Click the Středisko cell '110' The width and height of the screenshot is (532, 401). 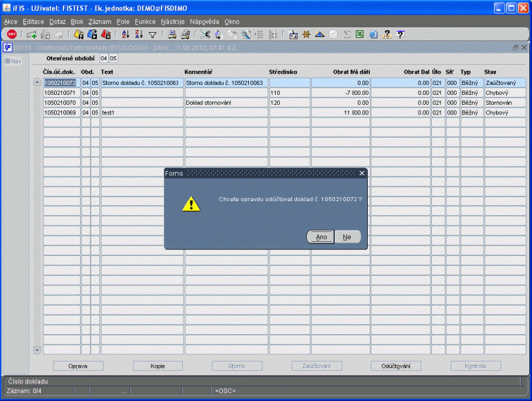290,93
